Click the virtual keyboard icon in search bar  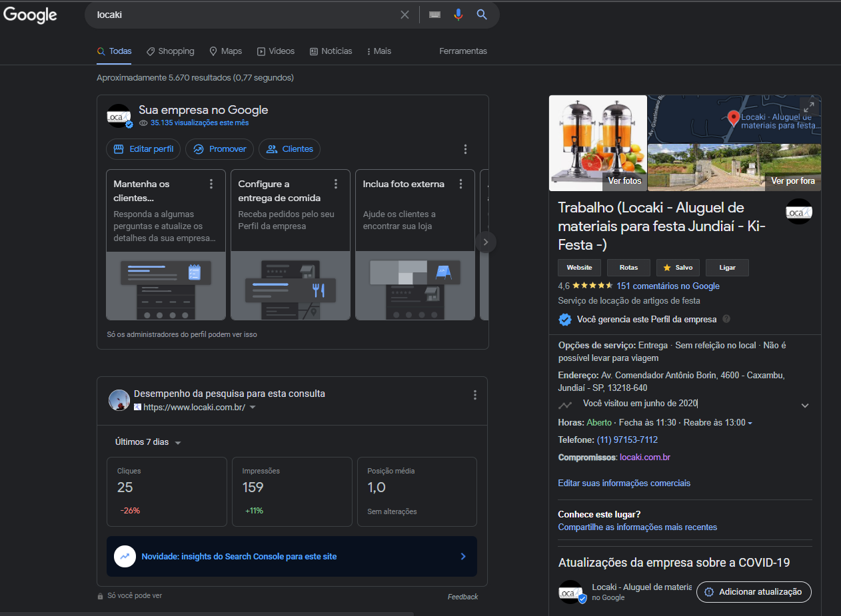coord(435,15)
